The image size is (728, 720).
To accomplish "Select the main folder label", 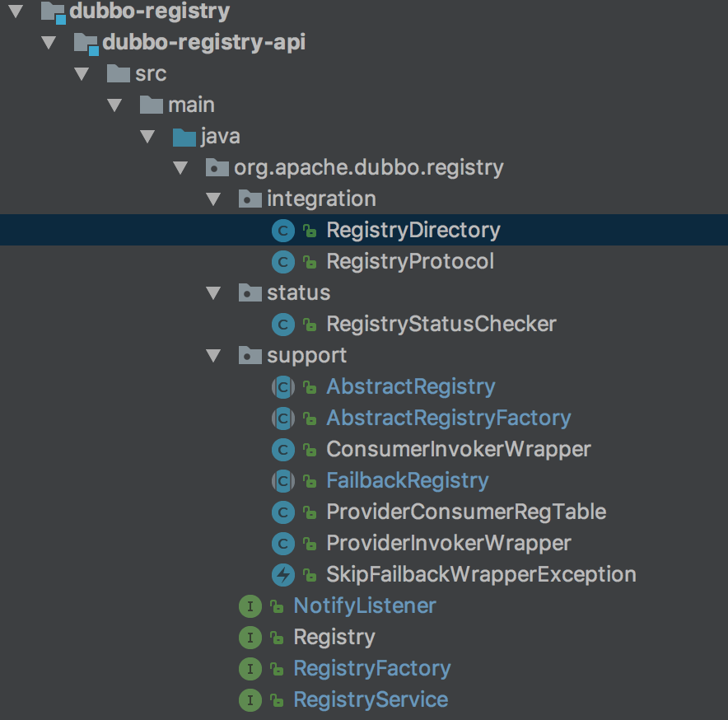I will point(191,105).
